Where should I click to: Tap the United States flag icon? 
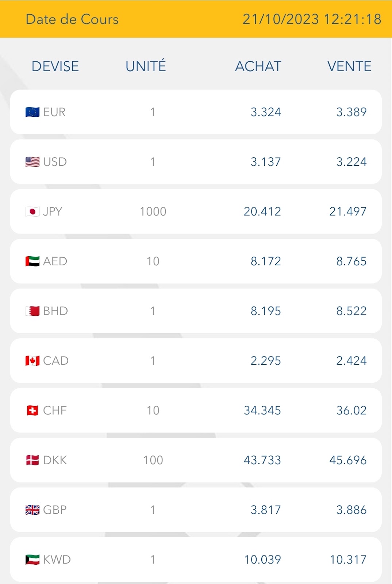point(32,162)
